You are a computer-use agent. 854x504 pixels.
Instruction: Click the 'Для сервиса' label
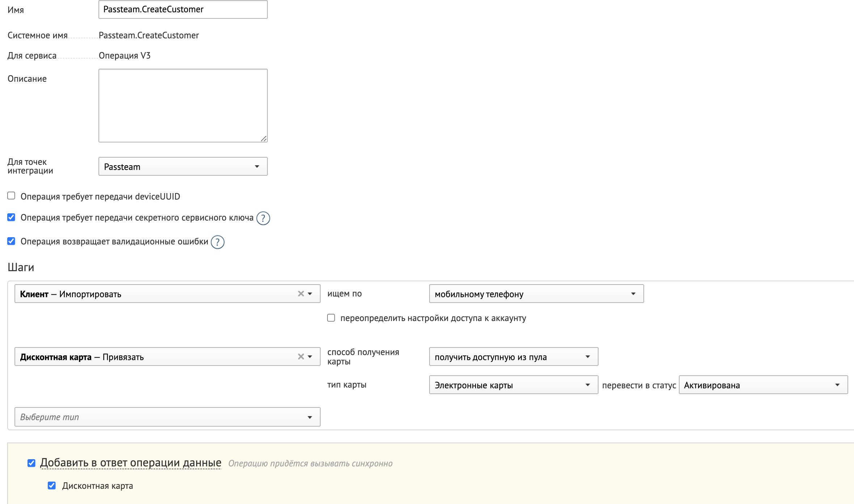click(32, 56)
